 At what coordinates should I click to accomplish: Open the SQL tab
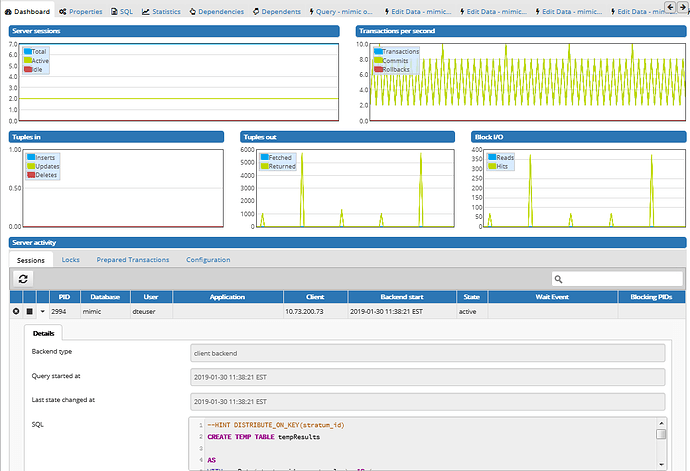point(122,11)
